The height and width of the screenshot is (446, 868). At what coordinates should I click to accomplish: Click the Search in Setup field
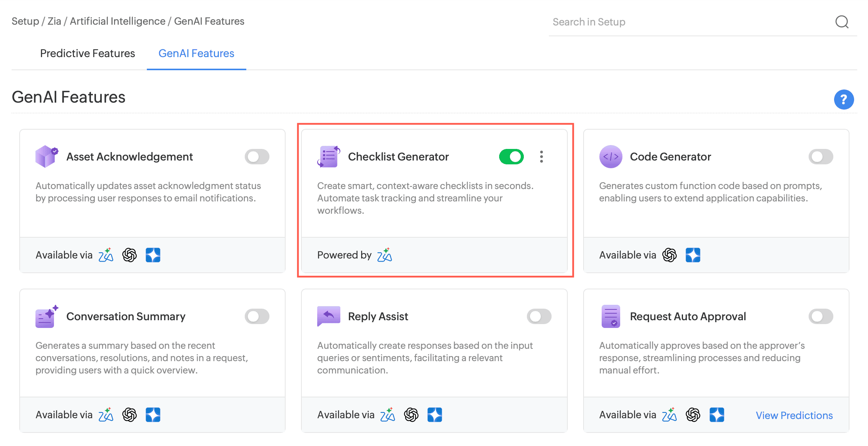click(x=686, y=22)
